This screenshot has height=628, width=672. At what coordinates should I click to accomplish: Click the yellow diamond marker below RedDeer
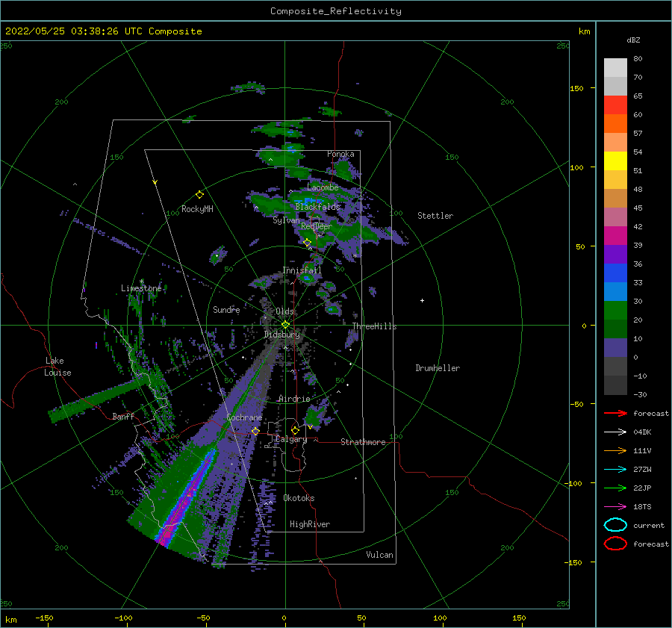(x=307, y=243)
